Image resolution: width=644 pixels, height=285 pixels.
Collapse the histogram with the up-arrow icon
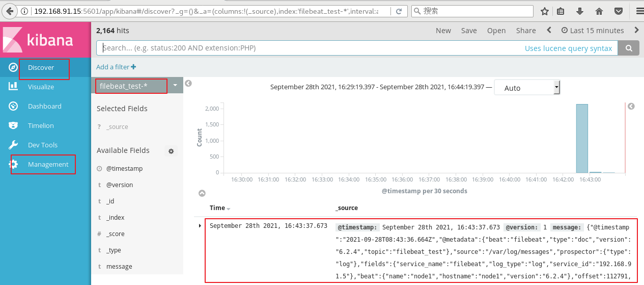pos(202,193)
